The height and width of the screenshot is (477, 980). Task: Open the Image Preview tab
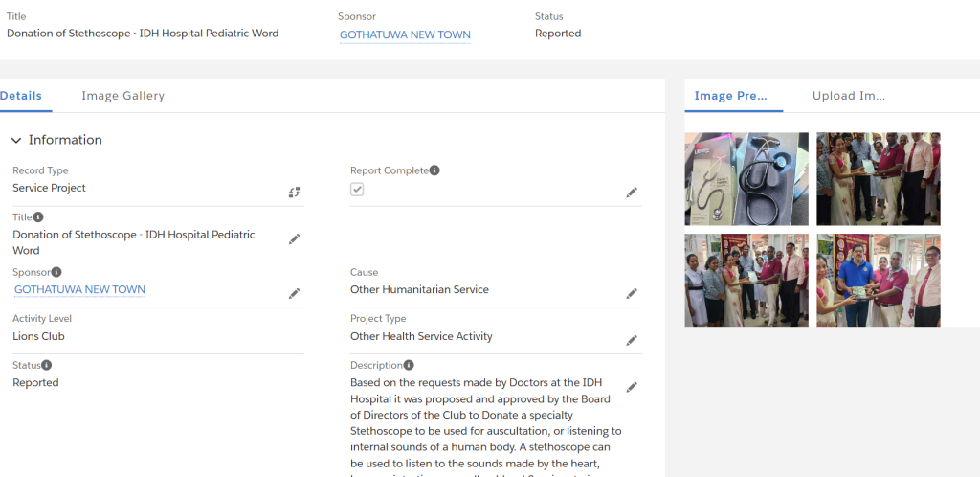tap(731, 96)
